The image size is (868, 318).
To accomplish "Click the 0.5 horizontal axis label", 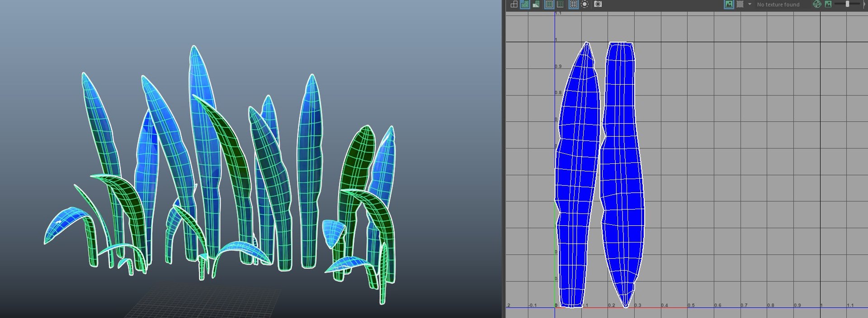I will coord(691,305).
